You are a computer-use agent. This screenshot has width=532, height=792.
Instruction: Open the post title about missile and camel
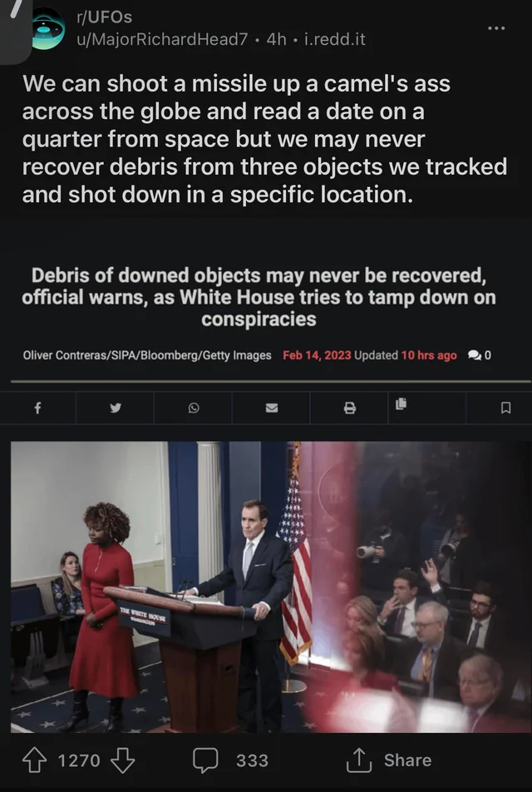click(264, 139)
